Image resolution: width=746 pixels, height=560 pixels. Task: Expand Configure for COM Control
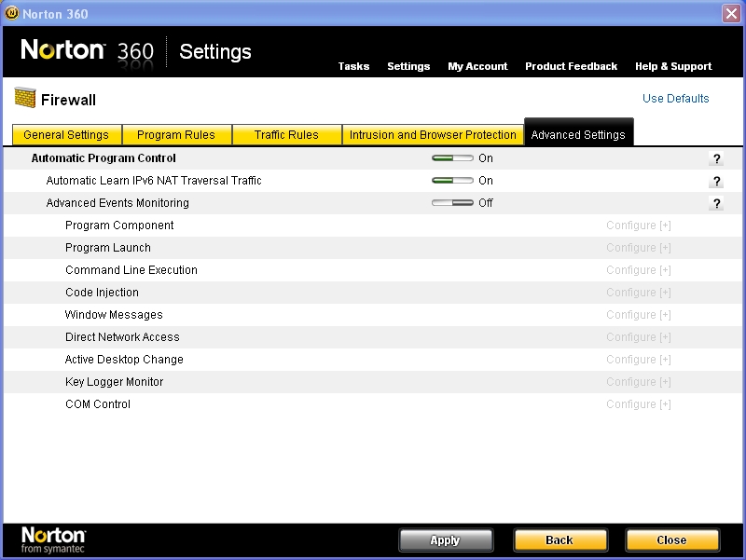(639, 404)
